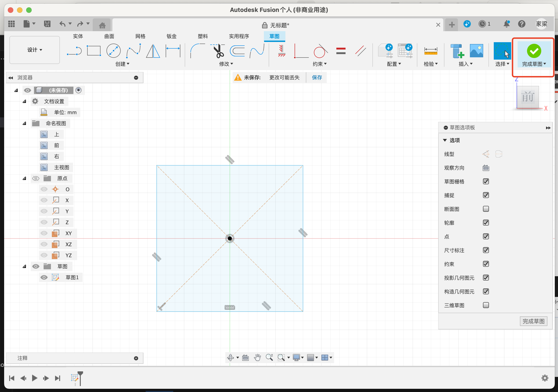Open the job status clock indicator
The width and height of the screenshot is (558, 392).
point(484,24)
